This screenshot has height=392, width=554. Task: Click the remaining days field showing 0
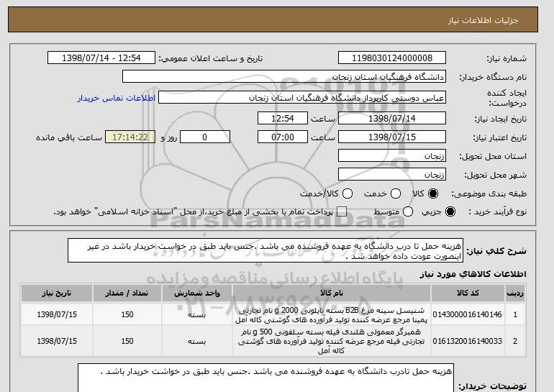(205, 137)
